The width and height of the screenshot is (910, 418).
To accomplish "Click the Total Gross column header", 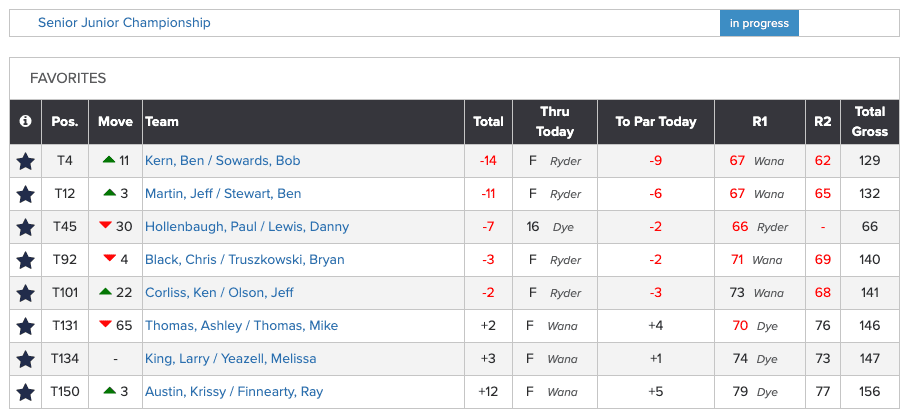I will [x=870, y=122].
